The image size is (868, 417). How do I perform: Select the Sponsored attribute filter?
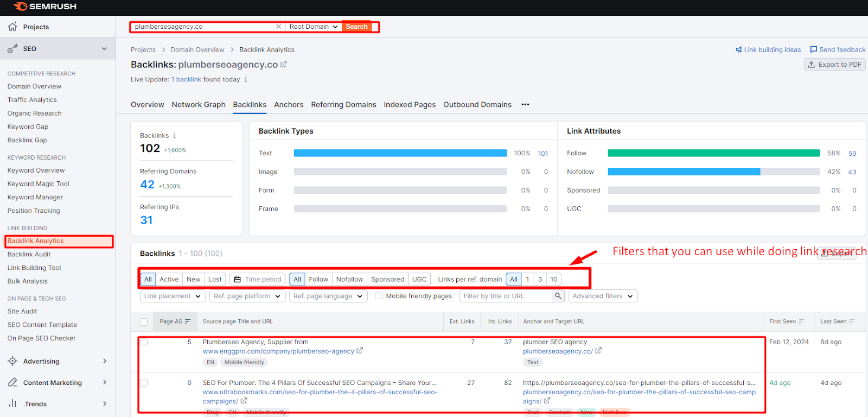click(387, 279)
